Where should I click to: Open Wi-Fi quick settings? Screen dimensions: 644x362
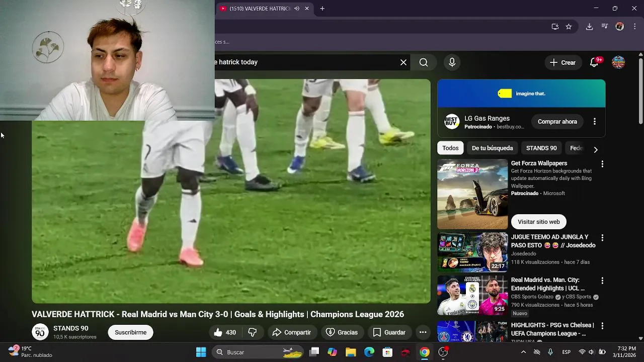pyautogui.click(x=582, y=352)
